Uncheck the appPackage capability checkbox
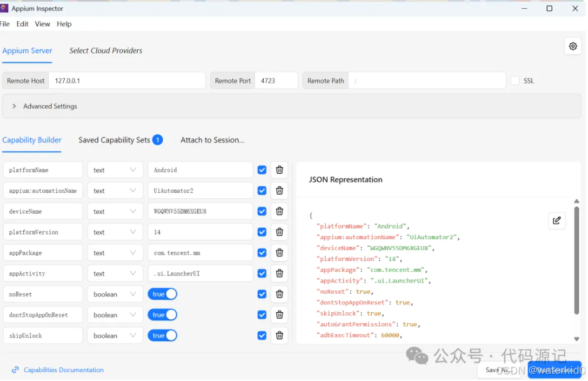588x381 pixels. [x=263, y=253]
